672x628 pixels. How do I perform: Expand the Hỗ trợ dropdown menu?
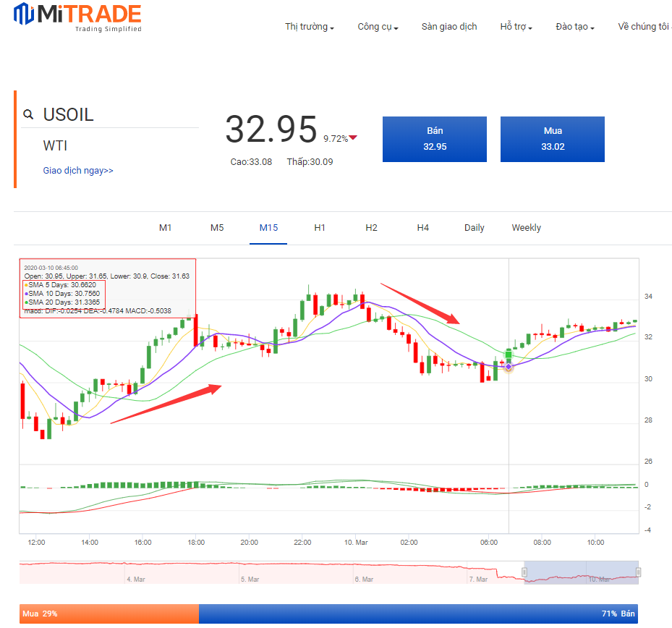[516, 27]
